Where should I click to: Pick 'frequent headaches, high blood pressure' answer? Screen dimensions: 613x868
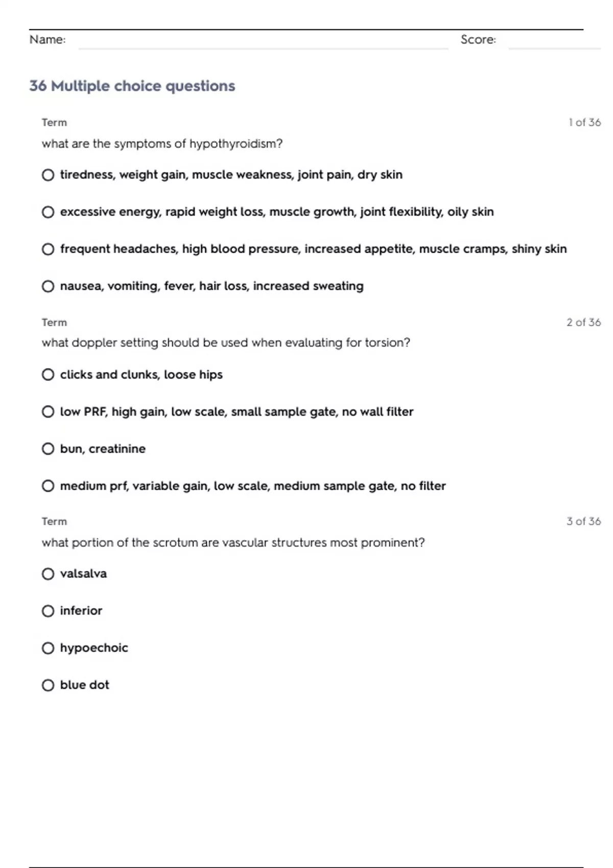point(48,249)
